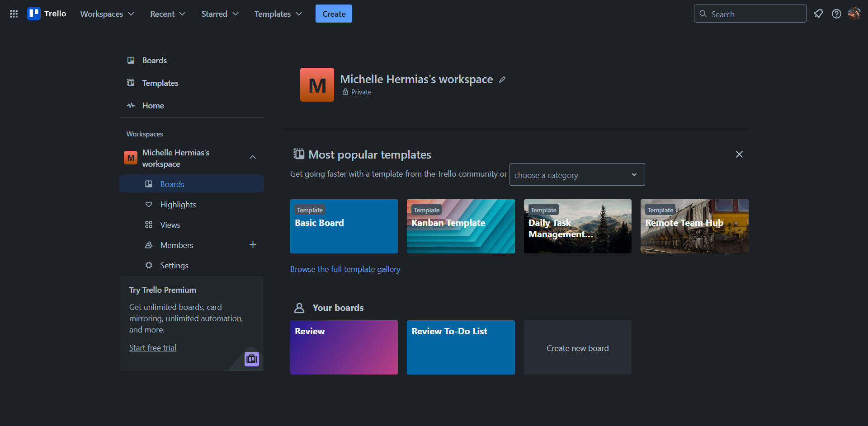This screenshot has width=868, height=426.
Task: Select the workspace Boards item
Action: tap(192, 184)
